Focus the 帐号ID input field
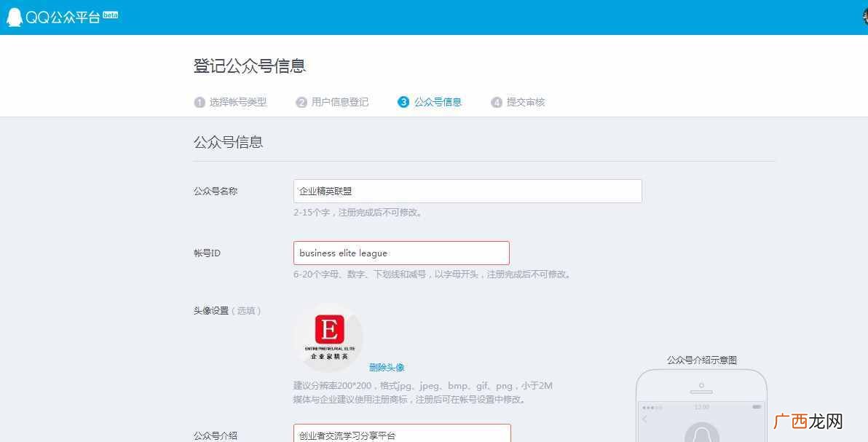 click(401, 253)
